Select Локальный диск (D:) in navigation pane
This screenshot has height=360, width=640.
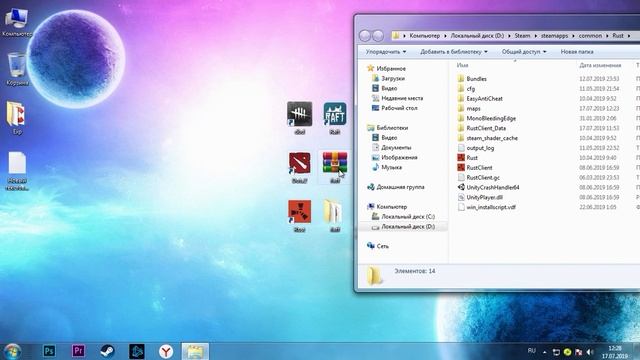(x=403, y=227)
